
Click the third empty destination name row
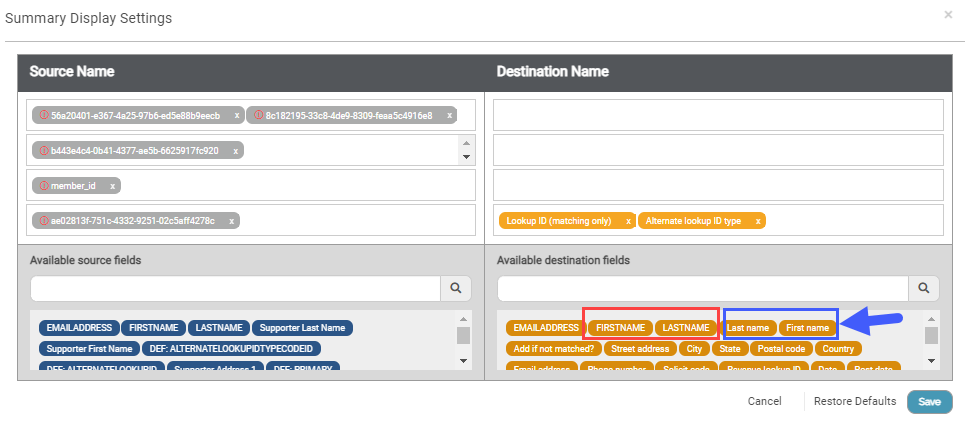click(718, 185)
